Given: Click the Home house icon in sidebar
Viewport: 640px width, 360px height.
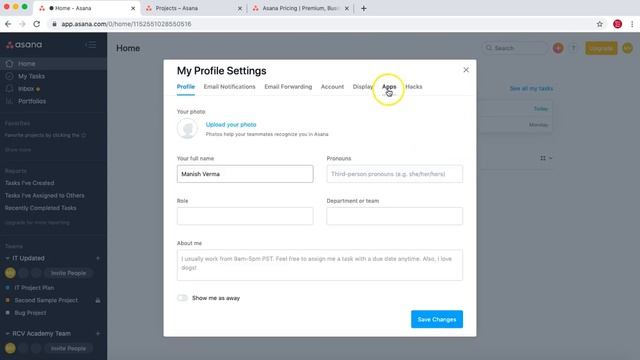Looking at the screenshot, I should [x=9, y=64].
